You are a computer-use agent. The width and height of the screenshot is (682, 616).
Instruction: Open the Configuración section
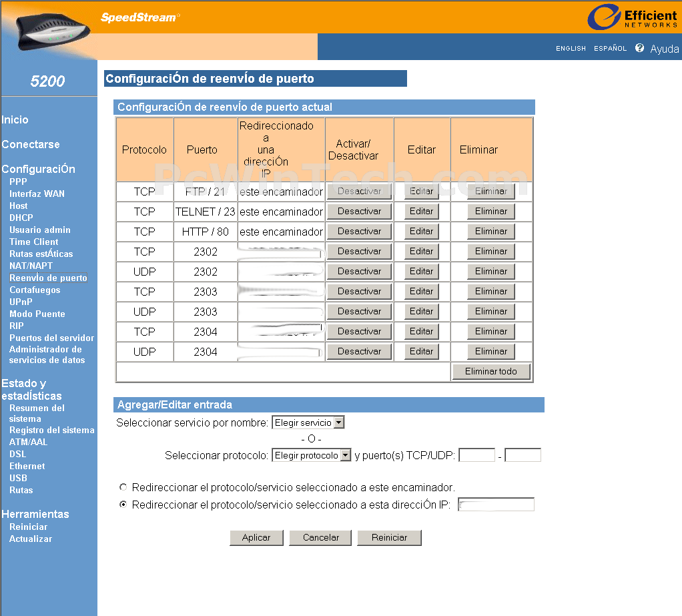38,169
